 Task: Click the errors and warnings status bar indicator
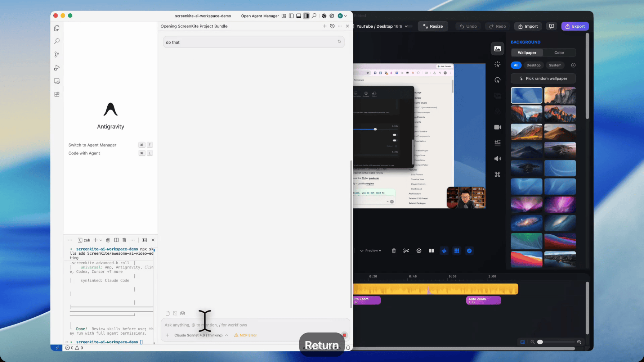pos(74,348)
